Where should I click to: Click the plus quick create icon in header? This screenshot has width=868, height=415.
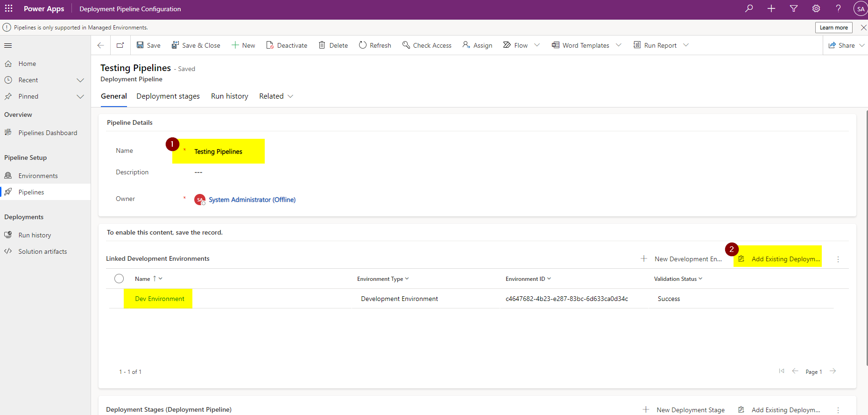point(771,8)
